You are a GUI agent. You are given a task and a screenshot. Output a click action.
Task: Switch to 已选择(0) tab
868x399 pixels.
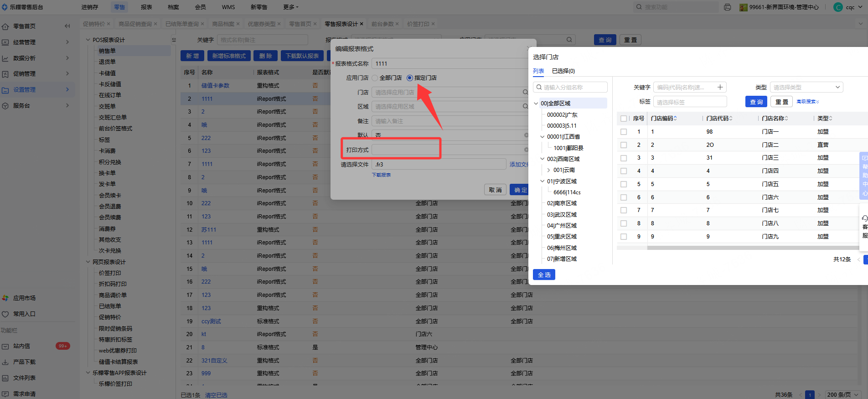click(563, 71)
